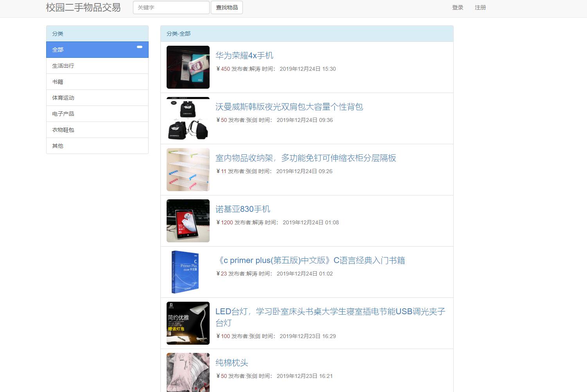This screenshot has height=392, width=587.
Task: Select the 体育运动 category
Action: pos(63,97)
